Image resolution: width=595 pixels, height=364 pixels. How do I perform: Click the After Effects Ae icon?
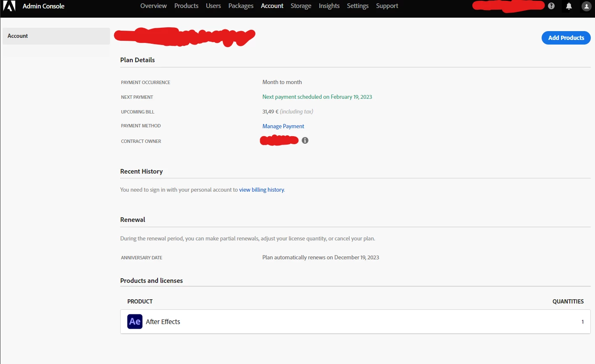[135, 322]
